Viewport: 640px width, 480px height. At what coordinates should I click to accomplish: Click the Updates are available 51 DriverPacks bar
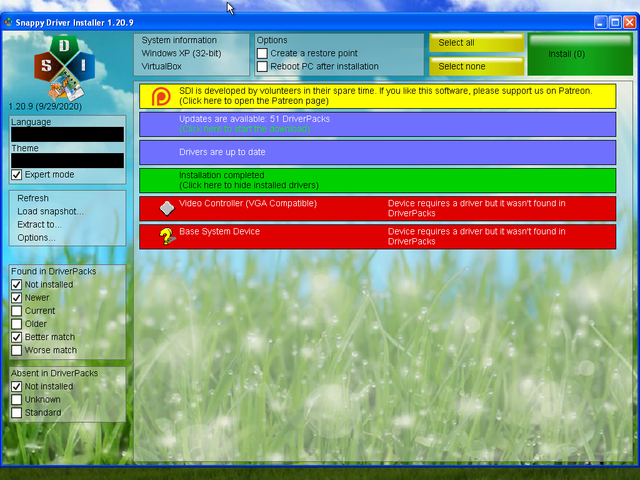tap(377, 124)
